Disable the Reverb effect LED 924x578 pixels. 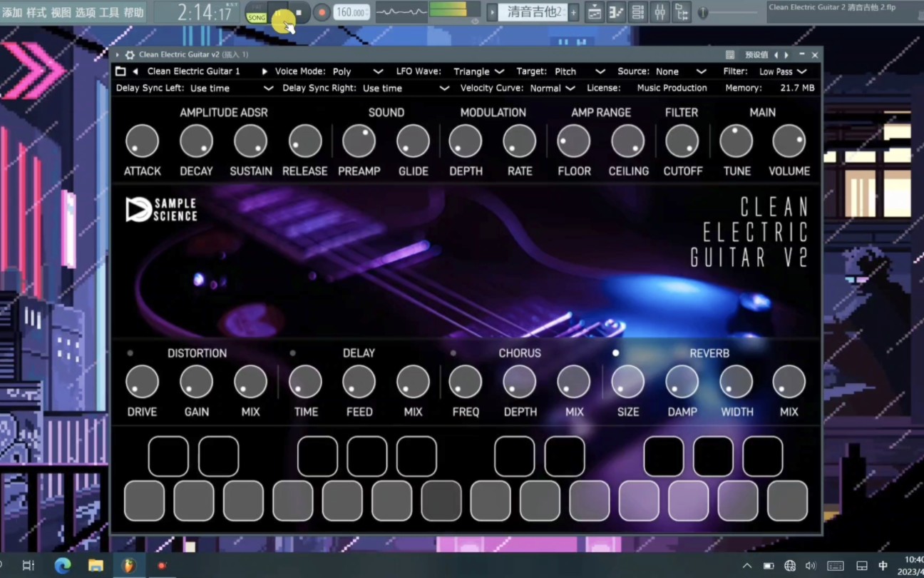point(615,353)
